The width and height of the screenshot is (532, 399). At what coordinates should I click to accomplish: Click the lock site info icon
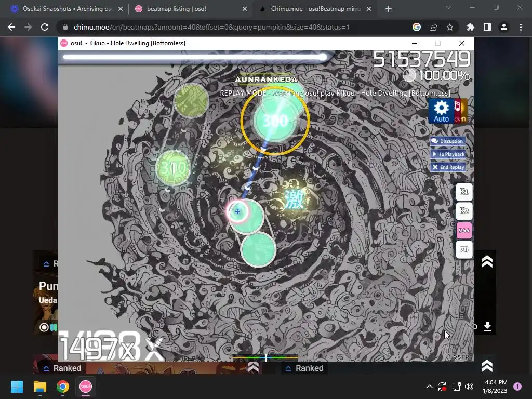pyautogui.click(x=65, y=27)
